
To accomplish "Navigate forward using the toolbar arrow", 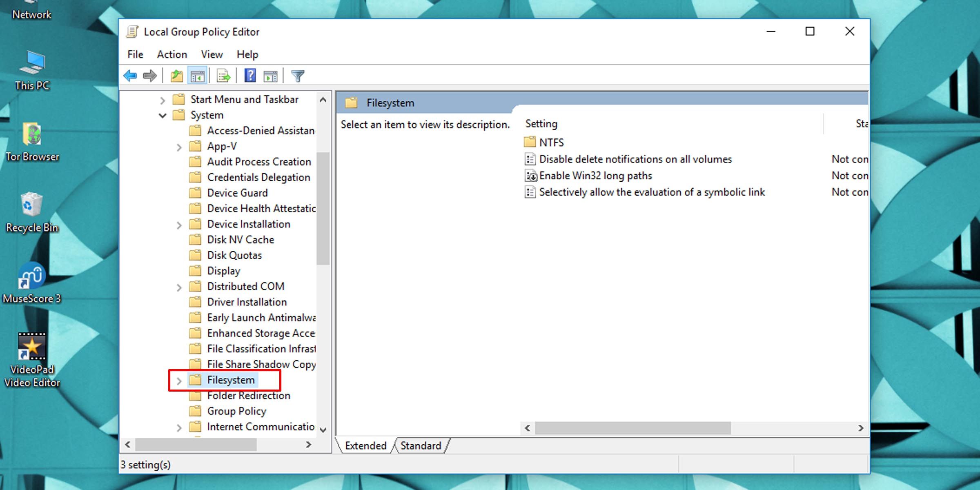I will point(150,75).
